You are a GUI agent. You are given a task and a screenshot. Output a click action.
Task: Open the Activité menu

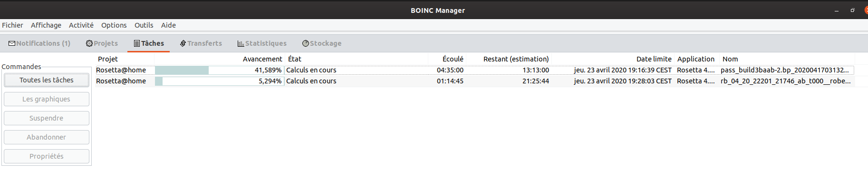coord(81,25)
